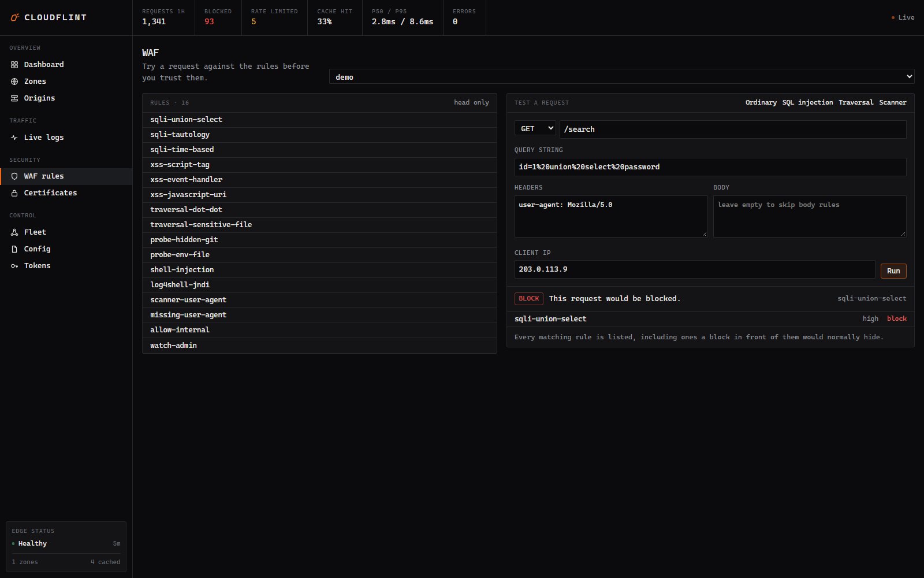Select the traversal-dot-dot rule
The height and width of the screenshot is (578, 924).
point(319,210)
